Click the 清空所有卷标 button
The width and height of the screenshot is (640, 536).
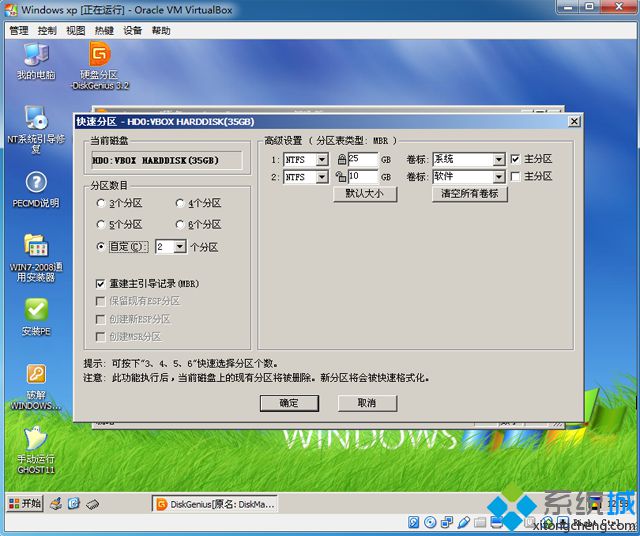(x=470, y=193)
